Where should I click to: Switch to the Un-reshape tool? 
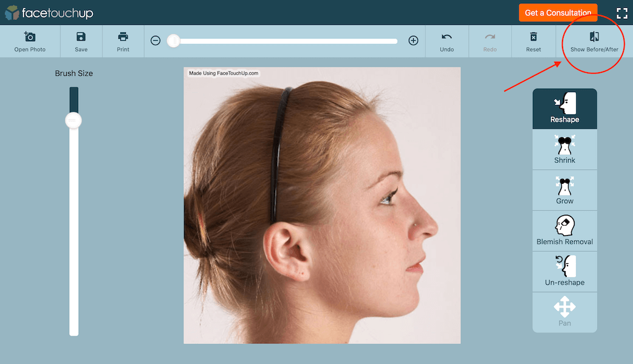click(x=565, y=272)
